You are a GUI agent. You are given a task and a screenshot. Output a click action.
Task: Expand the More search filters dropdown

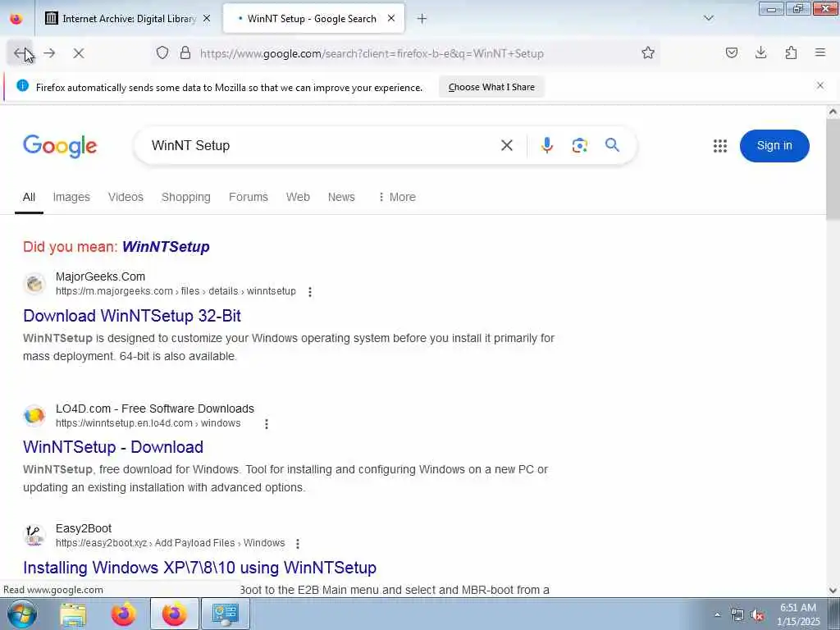pos(397,197)
